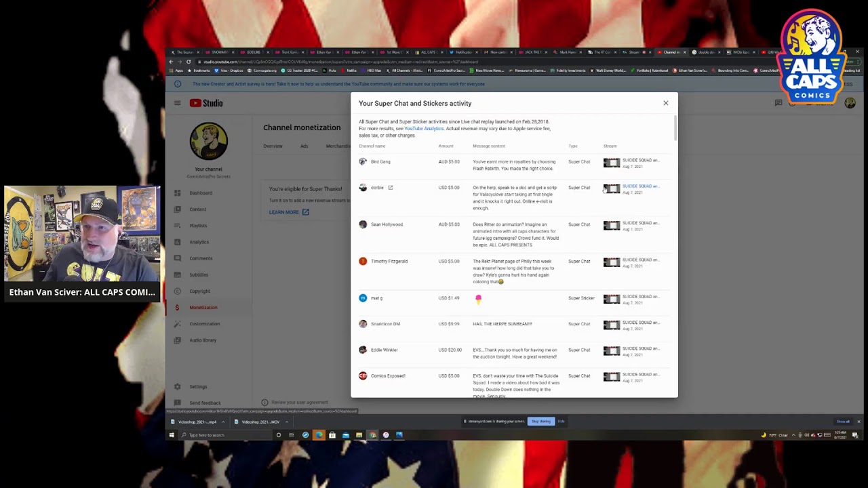Click the Windows Start button
The height and width of the screenshot is (488, 868).
coord(172,435)
